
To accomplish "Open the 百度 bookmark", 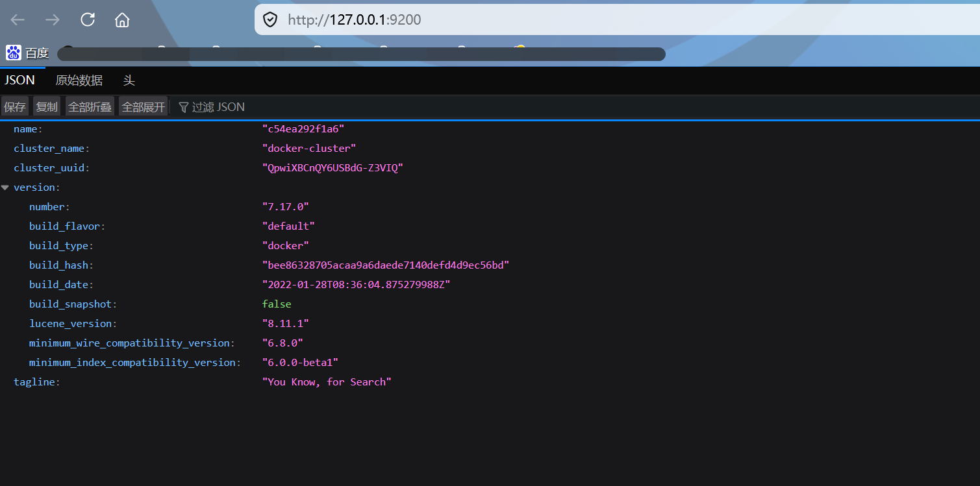I will pos(28,53).
